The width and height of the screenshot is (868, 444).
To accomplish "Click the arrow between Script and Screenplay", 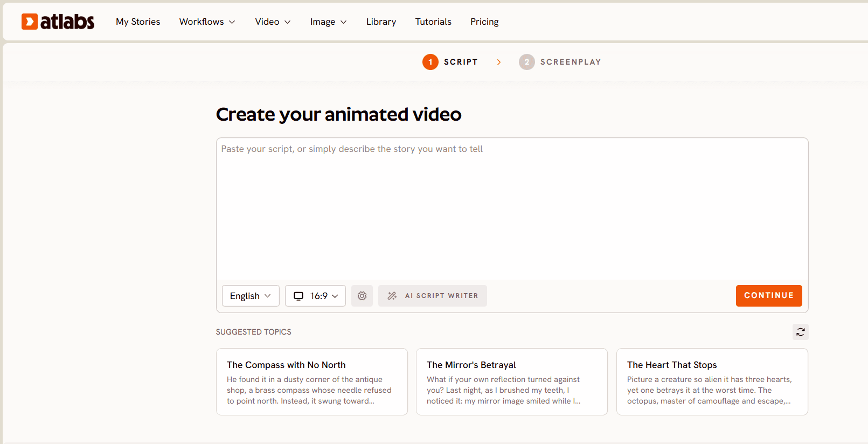I will pos(499,62).
